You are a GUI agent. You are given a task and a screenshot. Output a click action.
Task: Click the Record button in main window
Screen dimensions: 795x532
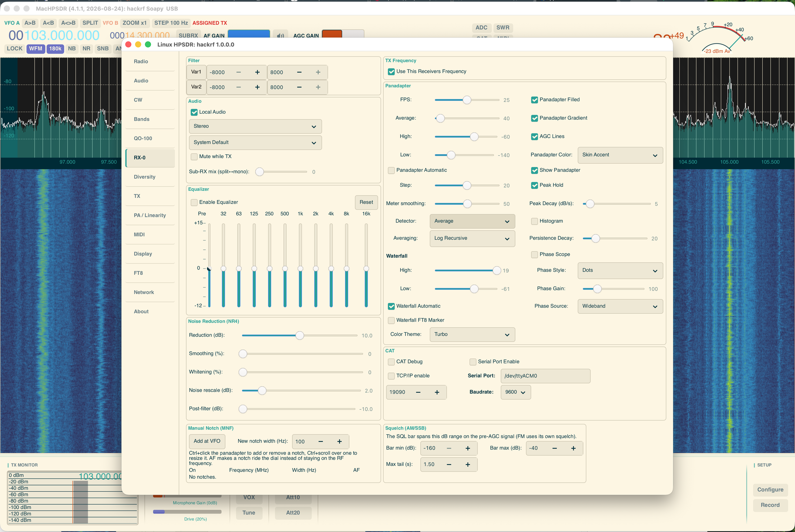pyautogui.click(x=770, y=505)
